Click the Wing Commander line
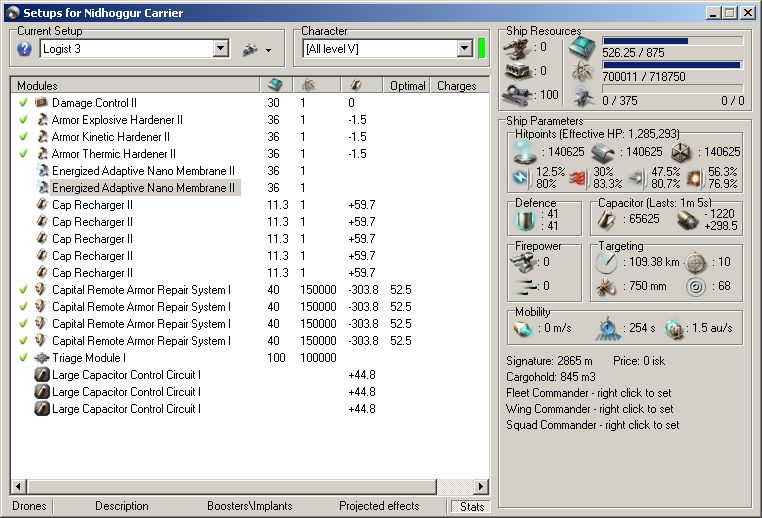The height and width of the screenshot is (518, 762). tap(589, 409)
